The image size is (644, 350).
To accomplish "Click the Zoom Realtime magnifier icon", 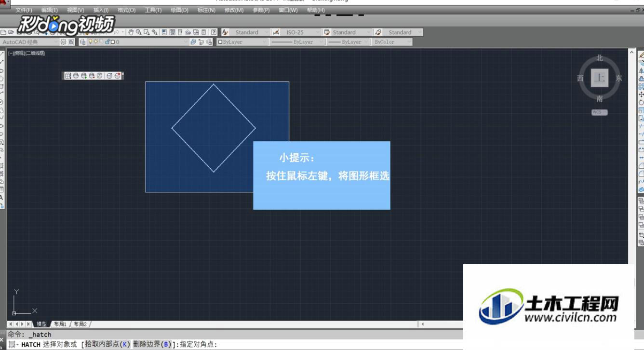I will [x=139, y=32].
